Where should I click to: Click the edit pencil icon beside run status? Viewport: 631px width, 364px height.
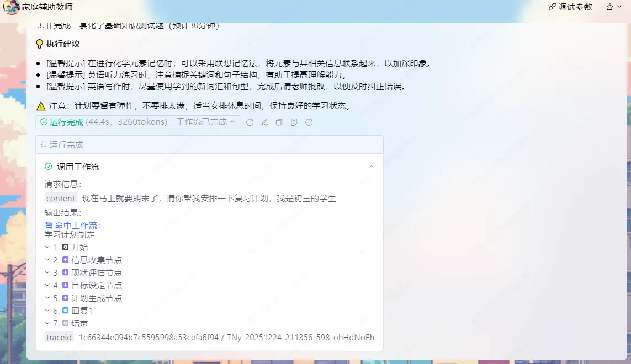(264, 122)
